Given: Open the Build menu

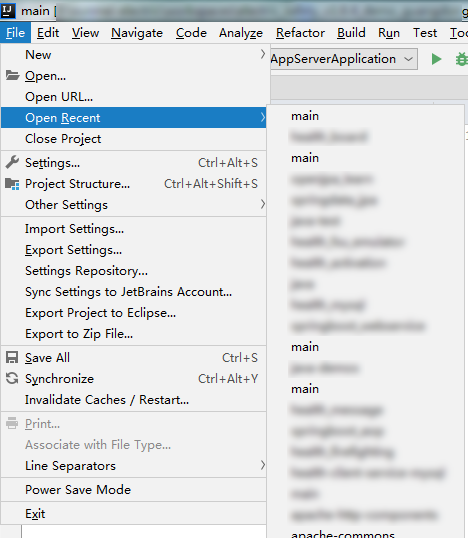Looking at the screenshot, I should (351, 33).
